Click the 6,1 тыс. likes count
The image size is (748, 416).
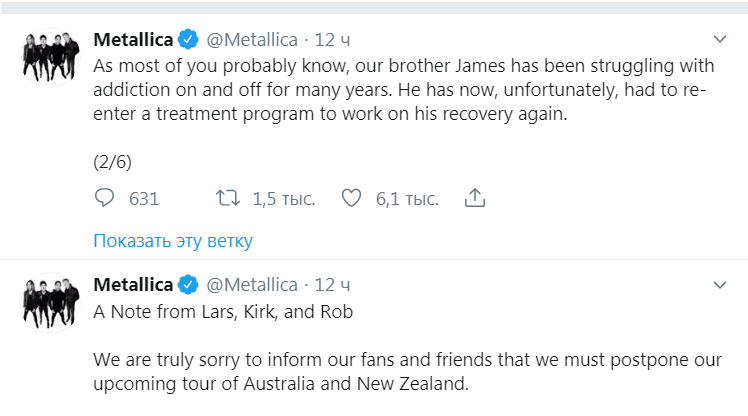tap(407, 199)
